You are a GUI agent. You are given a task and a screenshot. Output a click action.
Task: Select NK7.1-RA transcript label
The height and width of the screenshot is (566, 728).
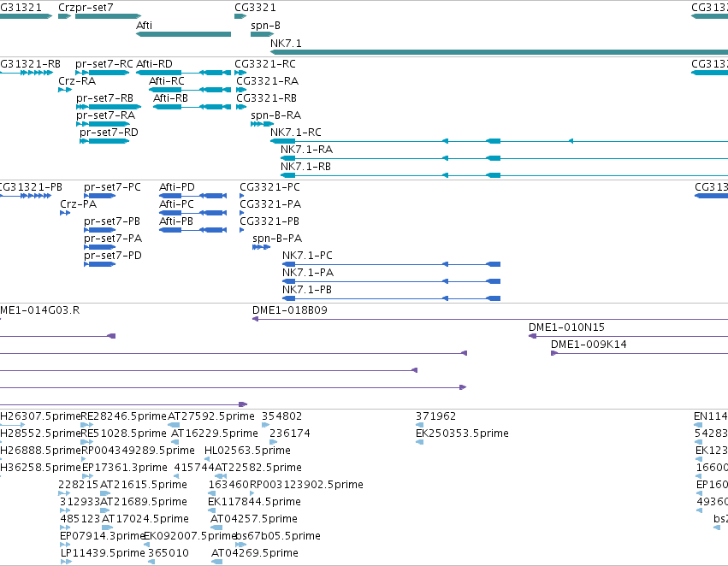(x=306, y=150)
